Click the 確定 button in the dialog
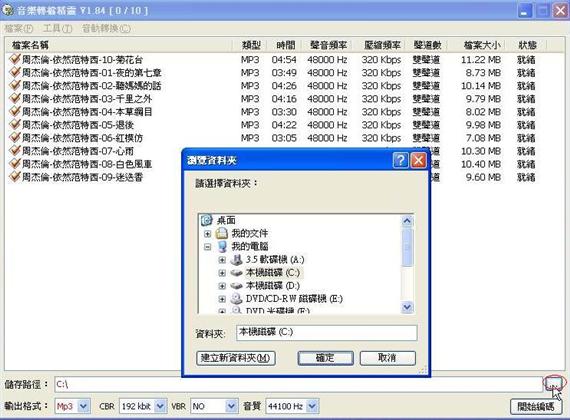Screen dimensions: 570x420 [325, 358]
